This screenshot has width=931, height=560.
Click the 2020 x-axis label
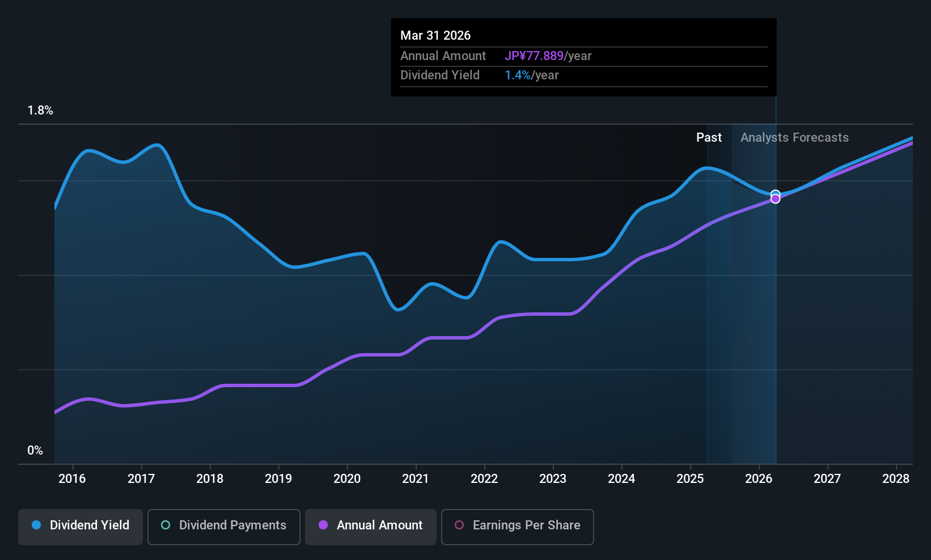pos(347,479)
